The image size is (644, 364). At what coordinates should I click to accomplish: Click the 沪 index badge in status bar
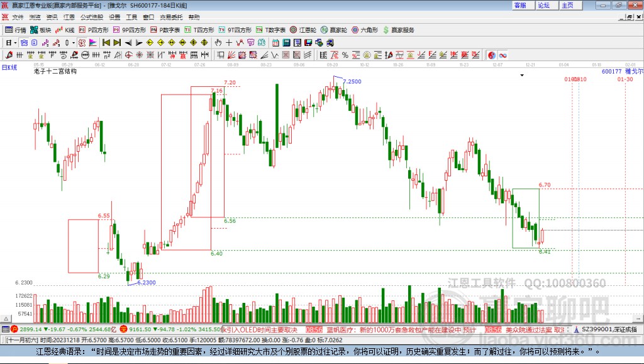coord(14,329)
